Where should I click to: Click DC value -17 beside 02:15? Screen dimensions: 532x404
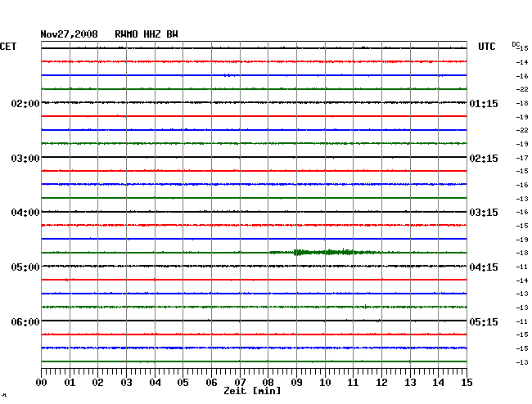coord(522,158)
